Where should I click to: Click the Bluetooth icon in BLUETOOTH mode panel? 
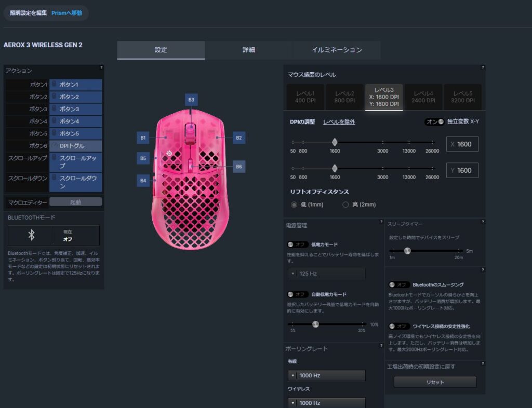pos(31,235)
